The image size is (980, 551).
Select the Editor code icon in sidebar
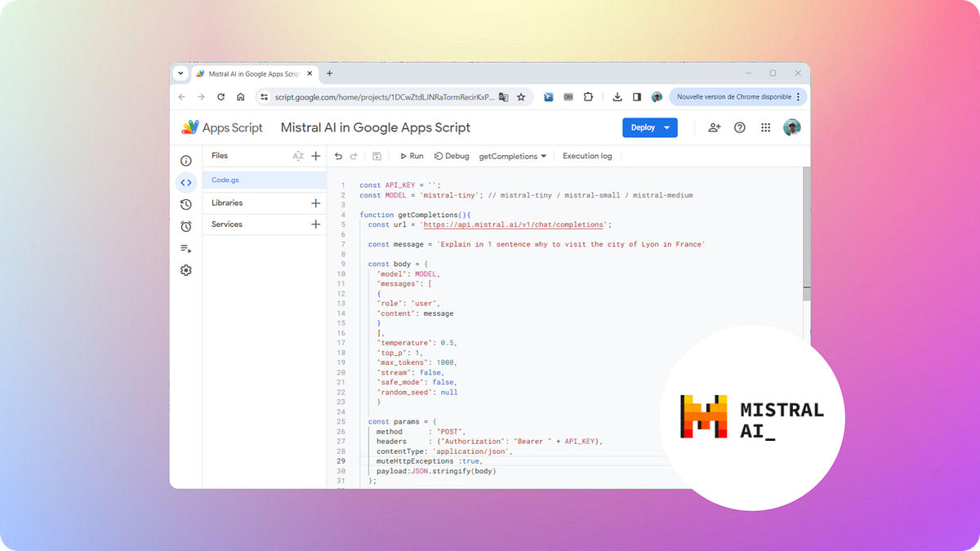click(x=186, y=183)
